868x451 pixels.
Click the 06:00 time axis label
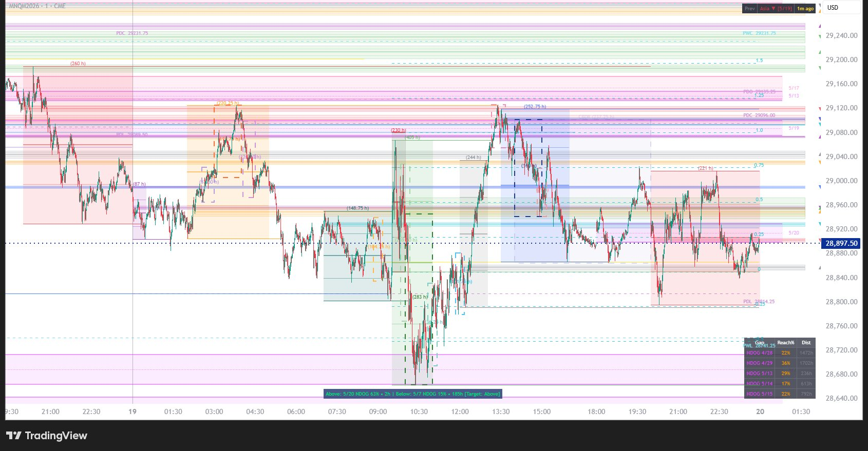tap(296, 411)
